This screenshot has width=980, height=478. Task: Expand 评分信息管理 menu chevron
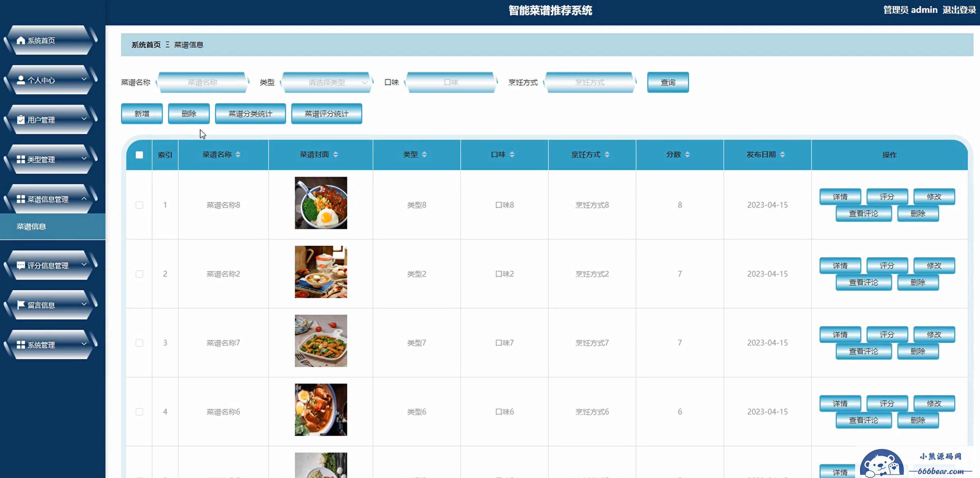84,264
